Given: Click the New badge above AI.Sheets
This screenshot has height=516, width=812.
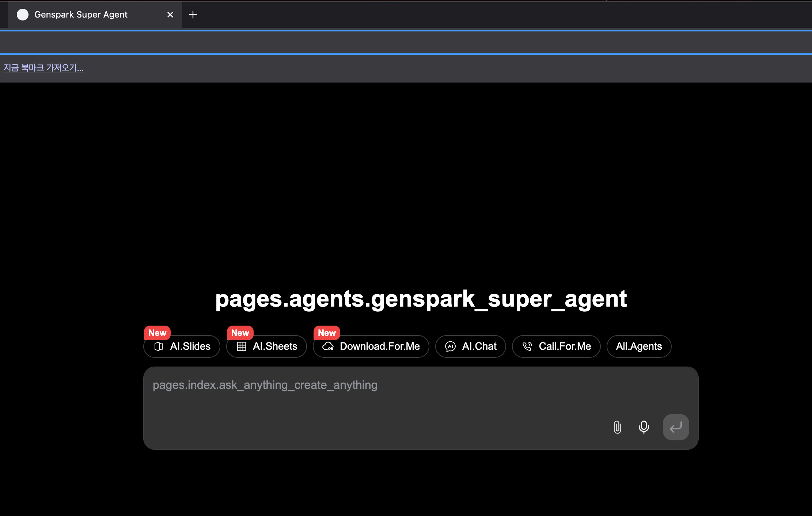Looking at the screenshot, I should click(x=240, y=333).
